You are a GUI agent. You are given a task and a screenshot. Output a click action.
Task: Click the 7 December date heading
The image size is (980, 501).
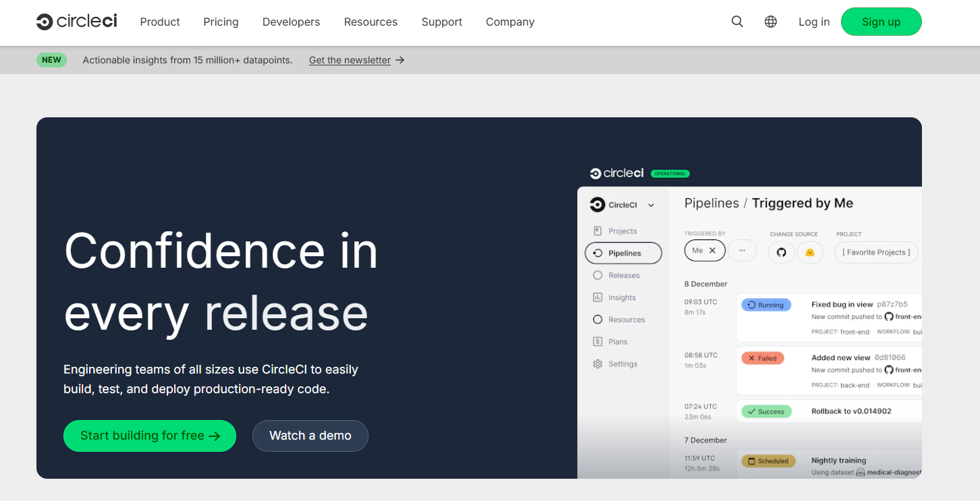click(705, 440)
